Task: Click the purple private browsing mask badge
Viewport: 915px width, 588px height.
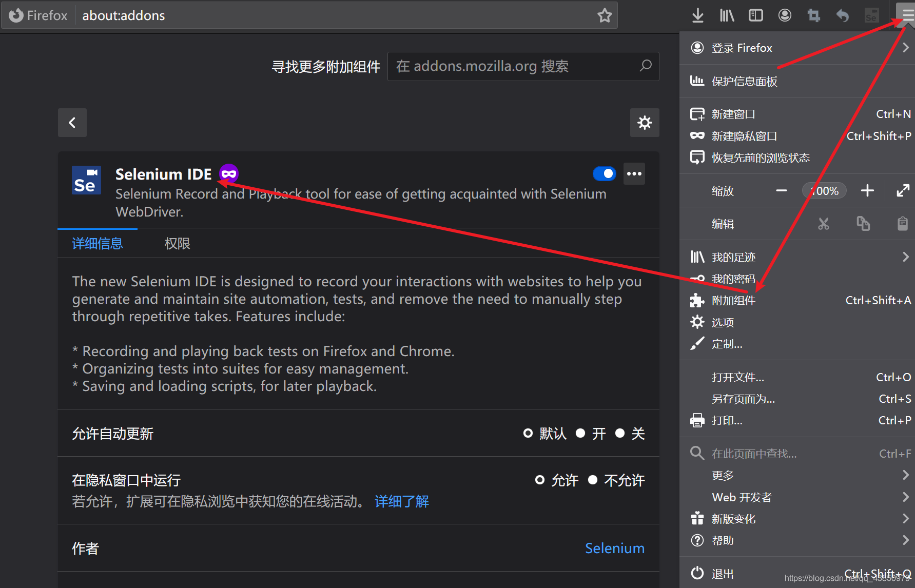Action: pyautogui.click(x=229, y=174)
